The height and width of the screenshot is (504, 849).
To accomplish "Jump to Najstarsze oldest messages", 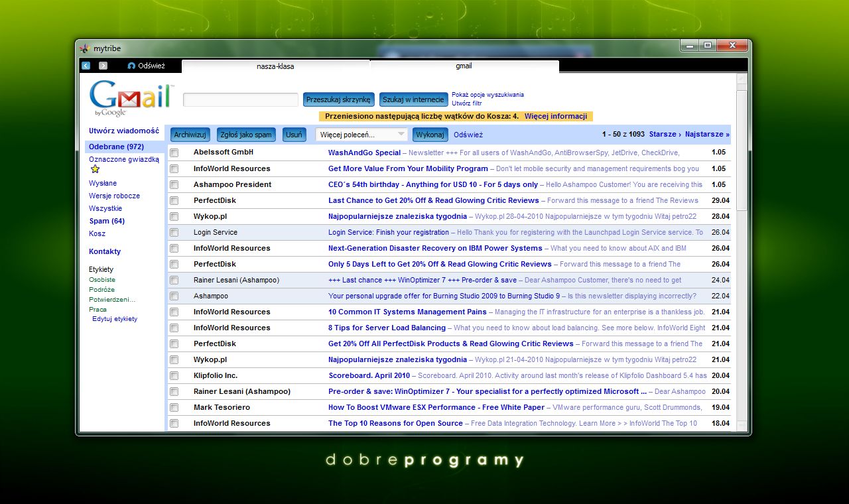I will click(707, 134).
